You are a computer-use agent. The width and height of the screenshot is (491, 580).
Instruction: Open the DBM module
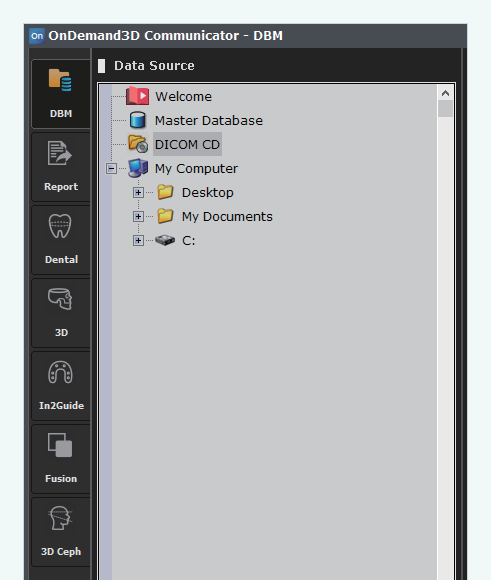pyautogui.click(x=61, y=94)
